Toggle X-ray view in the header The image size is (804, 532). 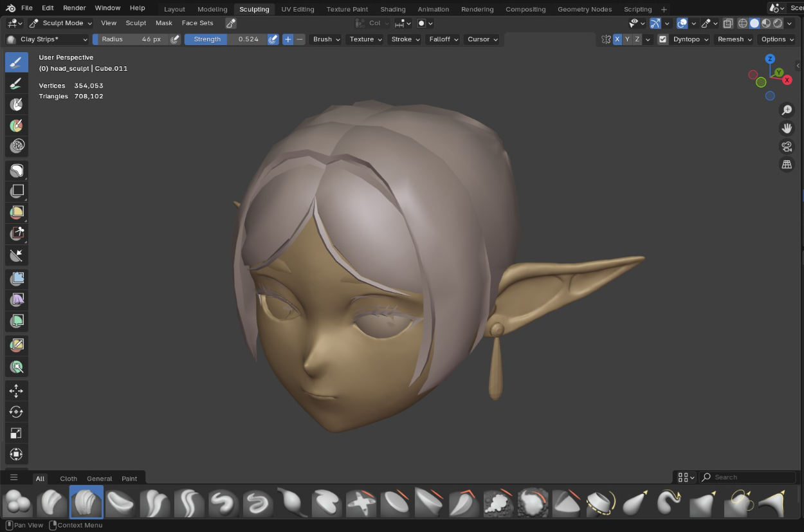[x=728, y=23]
